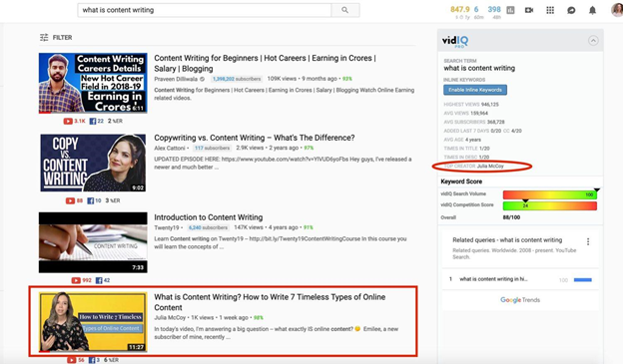Open 'Copywriting vs. Content Writing' video title
The image size is (623, 364).
coord(255,138)
